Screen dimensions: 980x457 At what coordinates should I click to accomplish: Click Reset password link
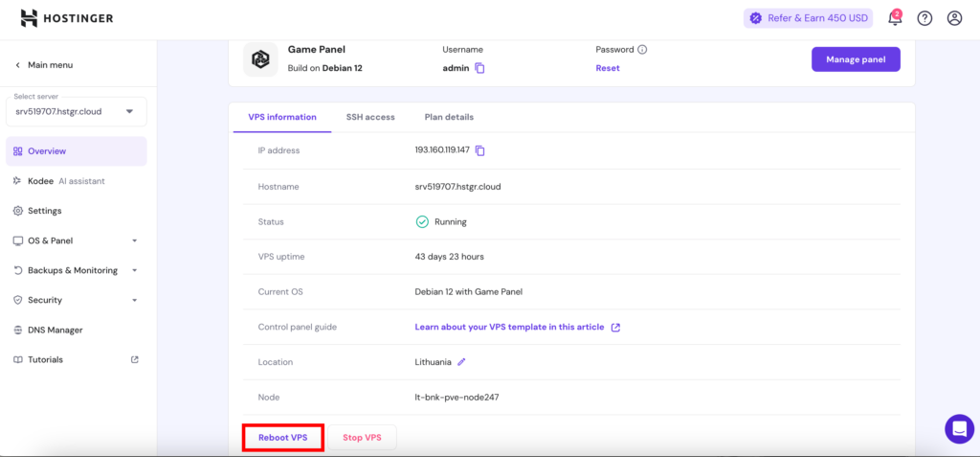[x=608, y=68]
